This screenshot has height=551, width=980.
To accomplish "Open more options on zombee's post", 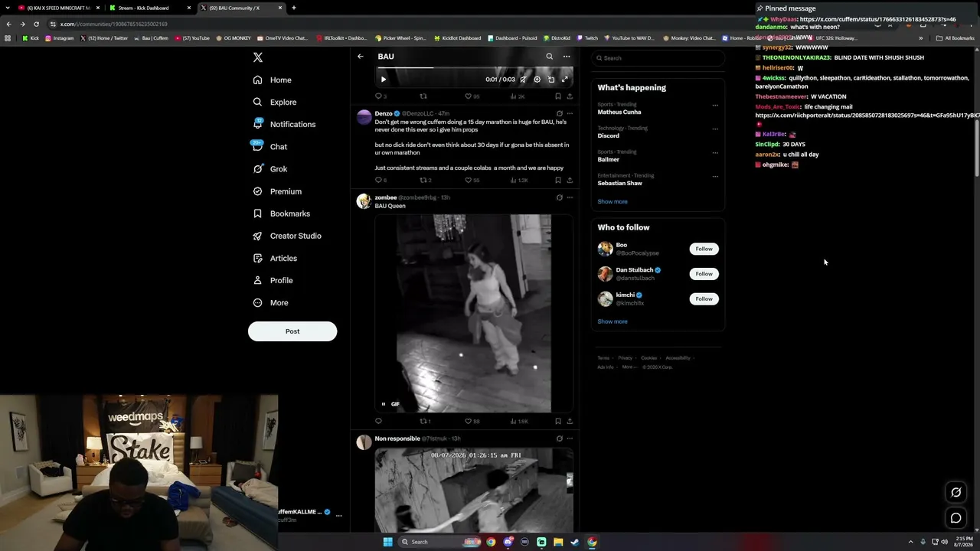I will pos(570,197).
